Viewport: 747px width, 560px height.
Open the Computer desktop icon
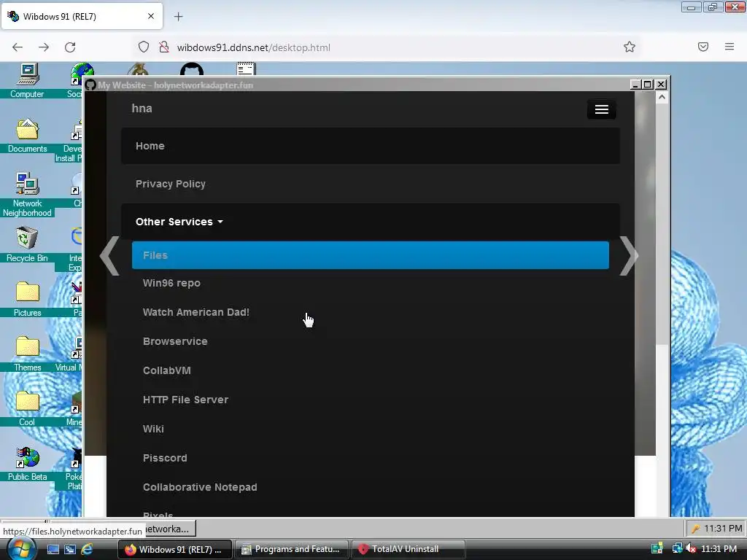pyautogui.click(x=27, y=80)
